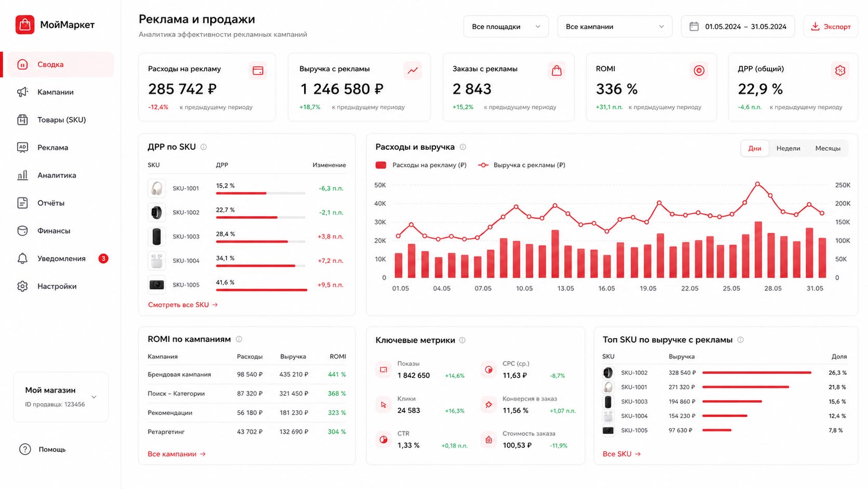Click the Стоимость заказа bag icon
The width and height of the screenshot is (868, 489).
tap(489, 440)
